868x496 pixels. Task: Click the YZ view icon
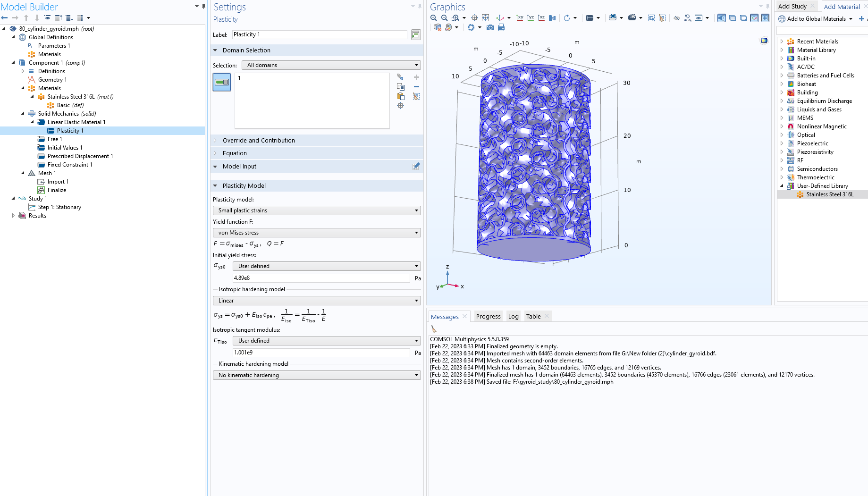(x=531, y=18)
